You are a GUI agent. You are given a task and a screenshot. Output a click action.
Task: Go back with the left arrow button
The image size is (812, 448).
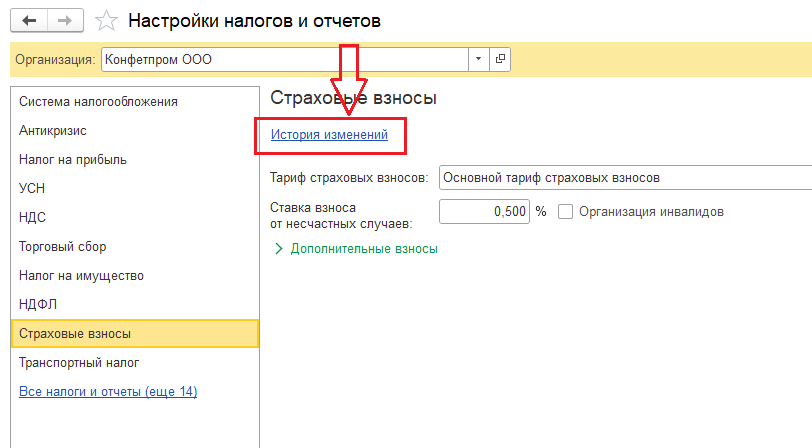click(x=30, y=21)
